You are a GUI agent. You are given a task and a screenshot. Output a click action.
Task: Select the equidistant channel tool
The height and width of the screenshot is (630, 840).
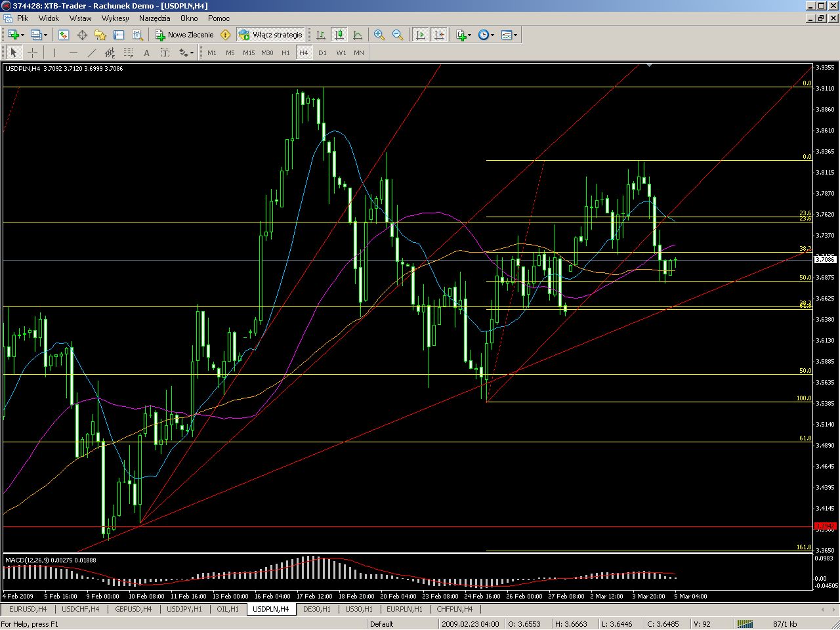[110, 52]
